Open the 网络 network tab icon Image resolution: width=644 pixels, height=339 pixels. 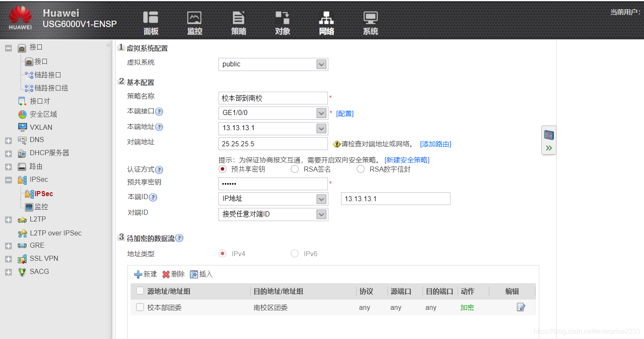326,23
